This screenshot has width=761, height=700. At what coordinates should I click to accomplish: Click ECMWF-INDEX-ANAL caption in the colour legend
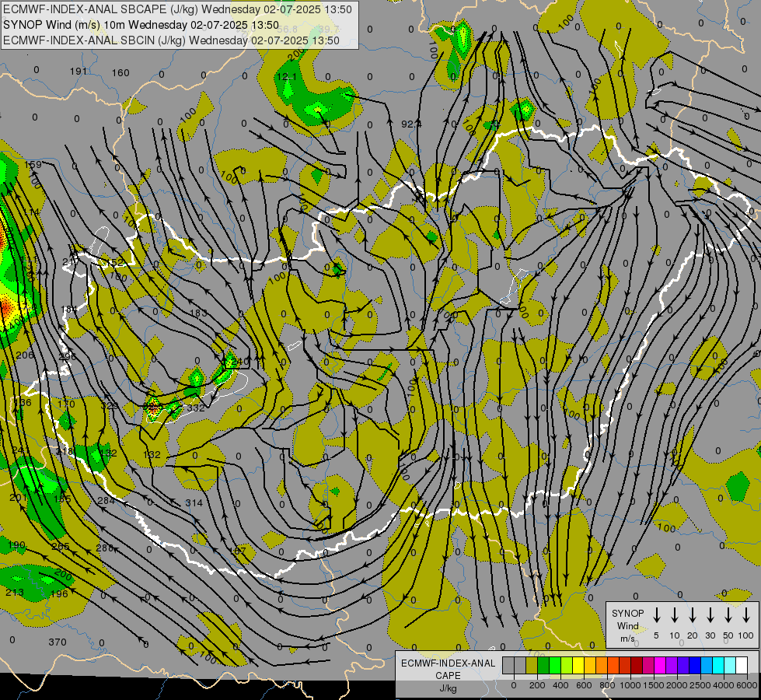[448, 663]
